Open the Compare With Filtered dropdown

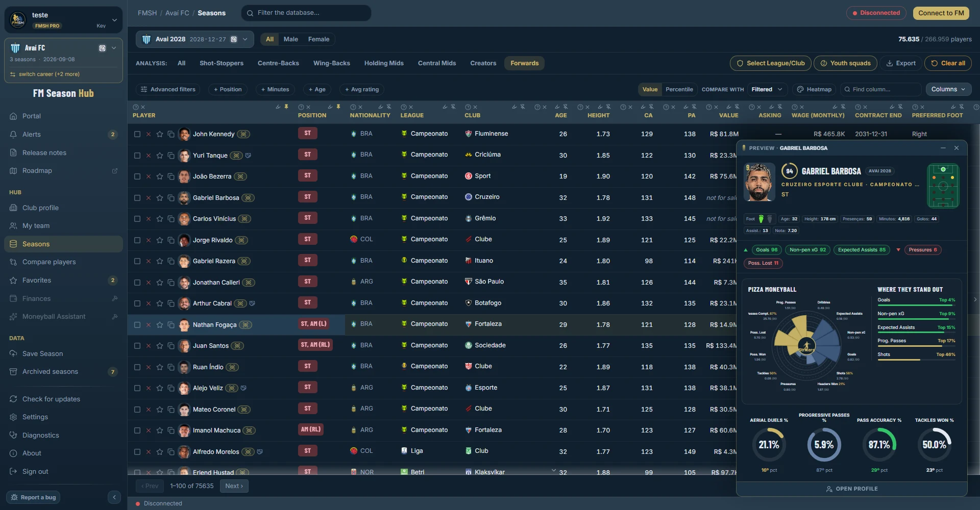pos(767,89)
